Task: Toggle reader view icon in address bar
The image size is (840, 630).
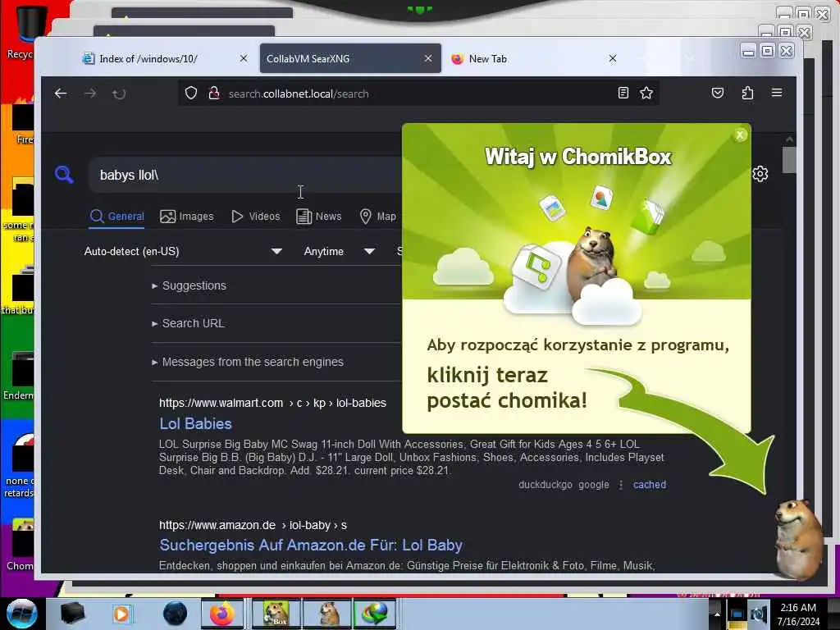Action: click(623, 94)
